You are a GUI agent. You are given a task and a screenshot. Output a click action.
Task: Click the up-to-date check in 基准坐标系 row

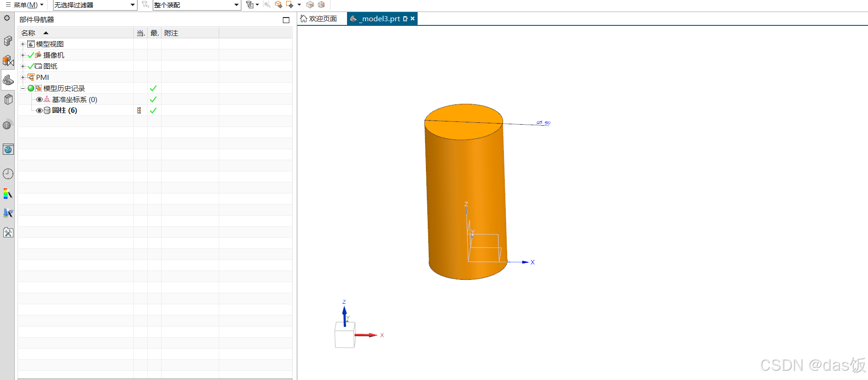click(153, 99)
